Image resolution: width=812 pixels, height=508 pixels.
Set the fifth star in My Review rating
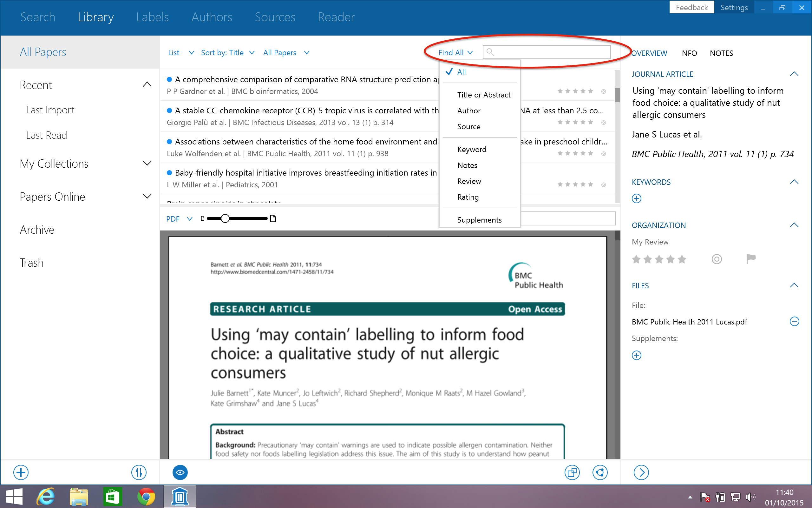pos(682,259)
